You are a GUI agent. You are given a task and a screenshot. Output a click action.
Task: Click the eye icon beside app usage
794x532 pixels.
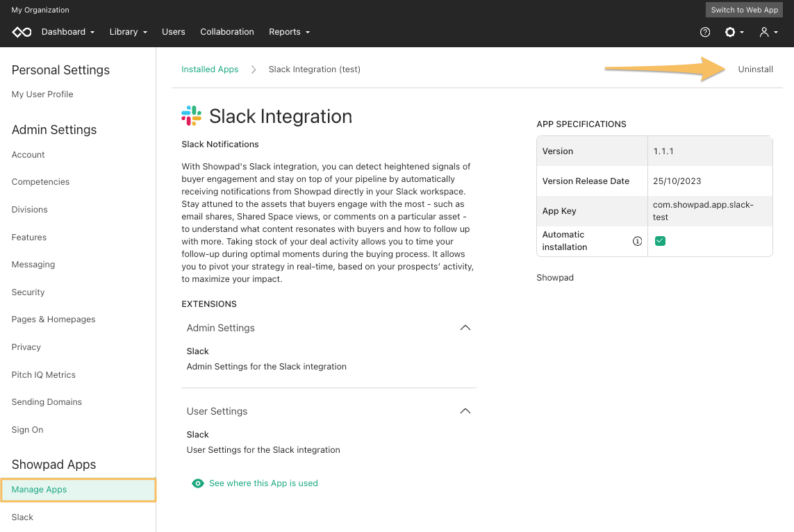(198, 483)
